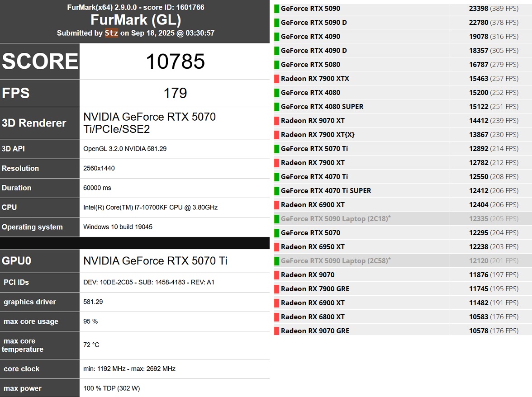Click max power value 100 % TDP
This screenshot has width=532, height=397.
[112, 388]
